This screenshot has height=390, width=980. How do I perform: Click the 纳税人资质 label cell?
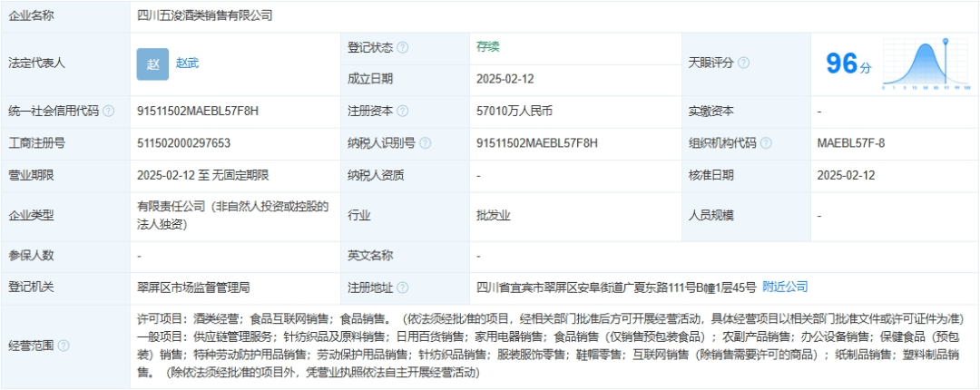tap(405, 176)
